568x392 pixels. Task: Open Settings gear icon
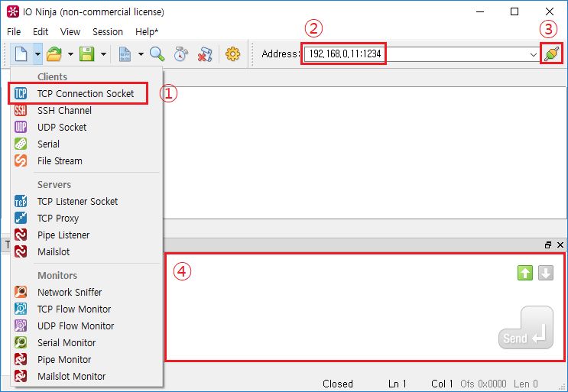[x=232, y=54]
